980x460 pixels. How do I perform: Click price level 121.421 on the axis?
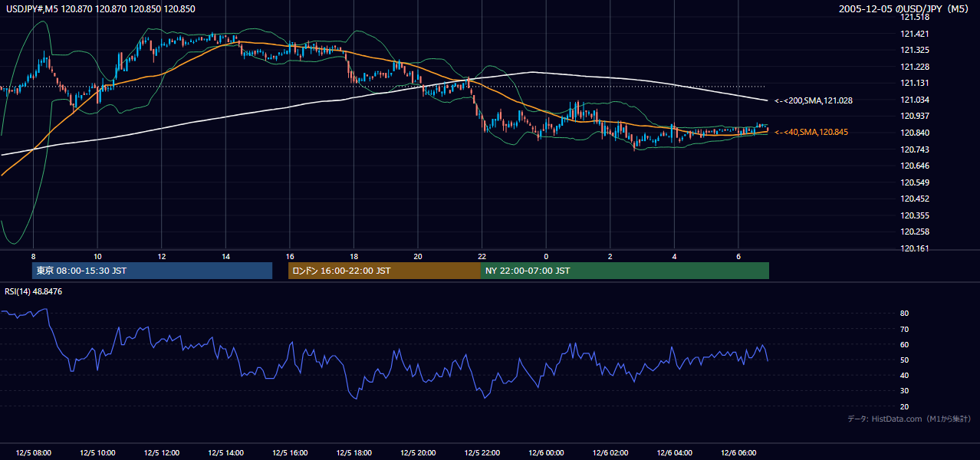pyautogui.click(x=915, y=34)
